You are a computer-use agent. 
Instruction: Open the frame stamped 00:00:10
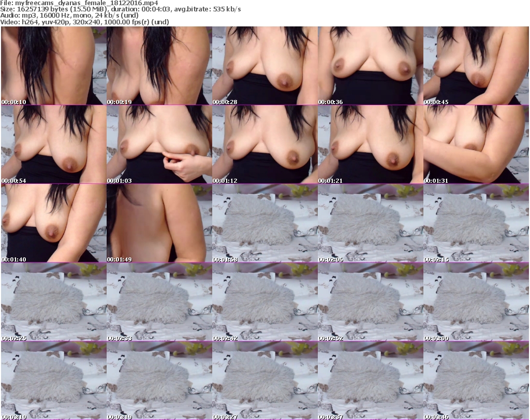(x=54, y=66)
